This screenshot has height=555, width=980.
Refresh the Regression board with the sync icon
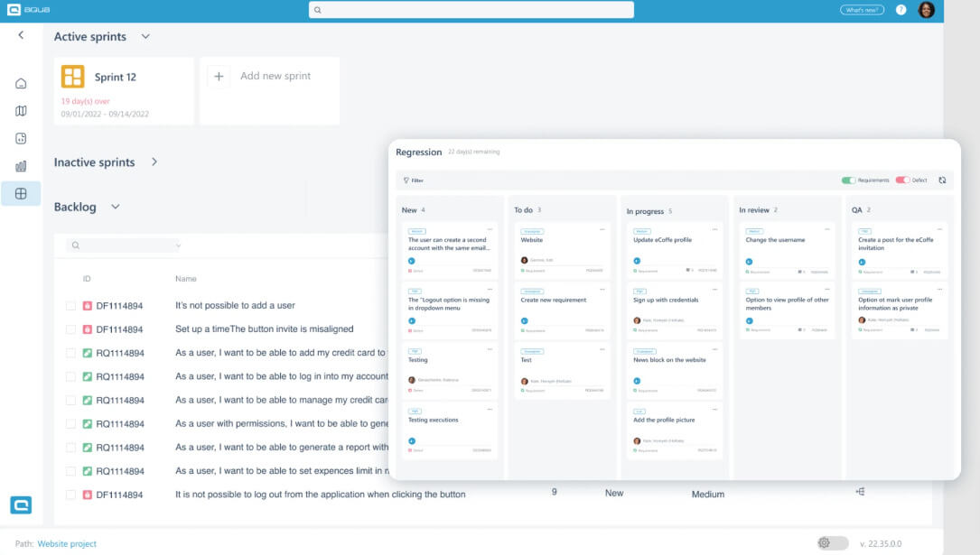[942, 180]
